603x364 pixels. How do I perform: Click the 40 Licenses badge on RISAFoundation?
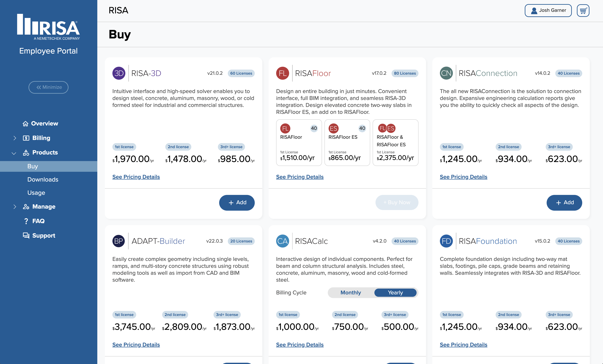(x=569, y=241)
